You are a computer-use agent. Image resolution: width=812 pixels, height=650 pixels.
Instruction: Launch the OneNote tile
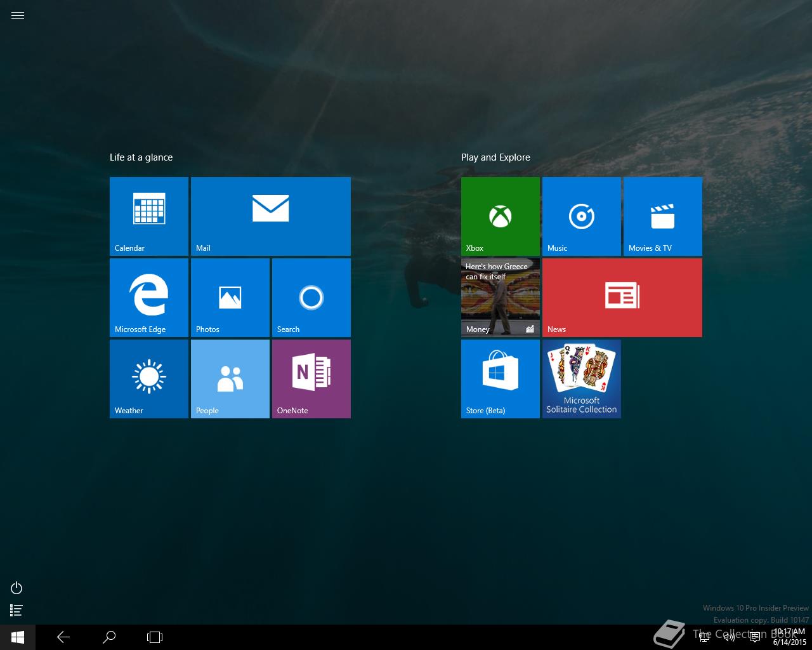coord(311,379)
